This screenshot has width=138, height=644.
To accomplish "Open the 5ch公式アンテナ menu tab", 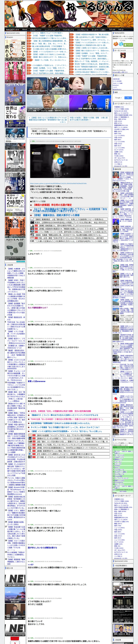I will click(x=13, y=30).
